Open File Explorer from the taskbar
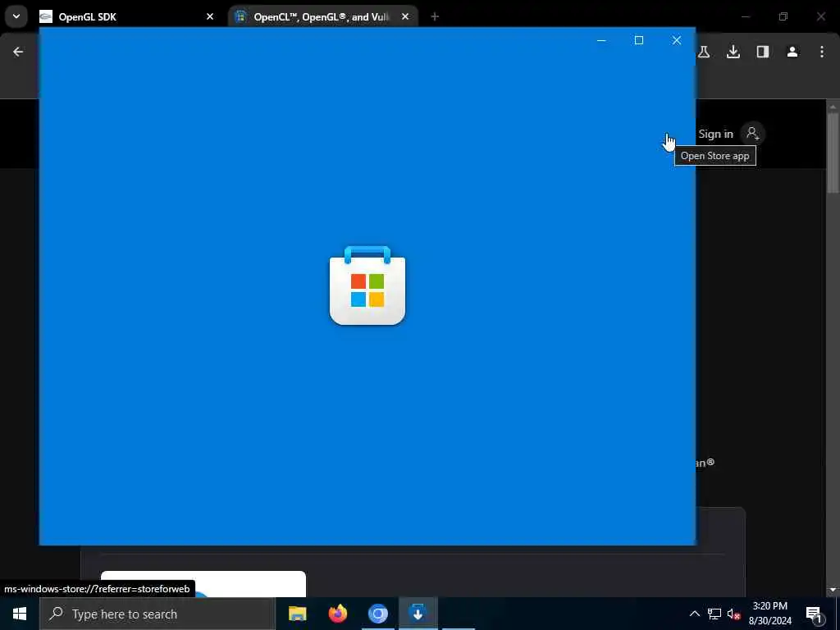This screenshot has width=840, height=630. click(297, 614)
